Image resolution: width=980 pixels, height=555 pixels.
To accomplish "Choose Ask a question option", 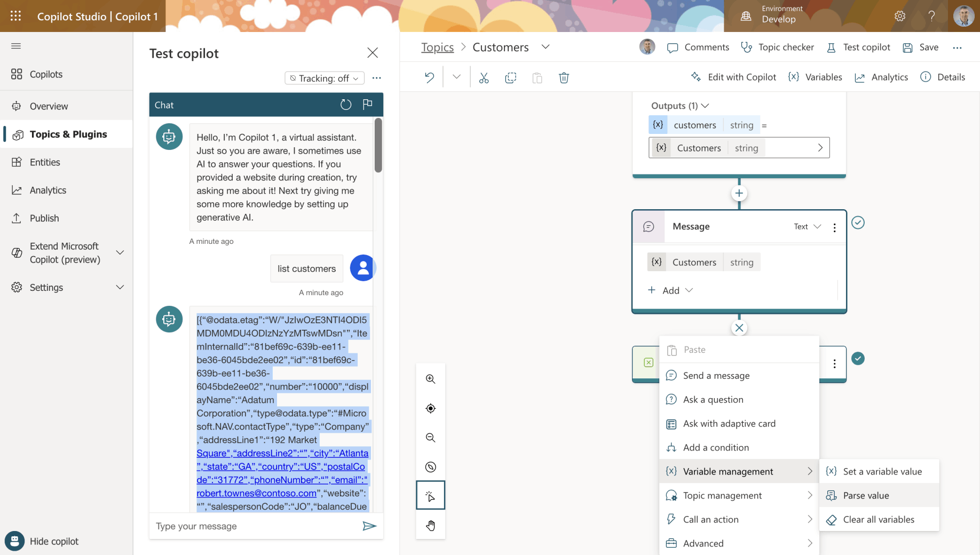I will pos(739,400).
